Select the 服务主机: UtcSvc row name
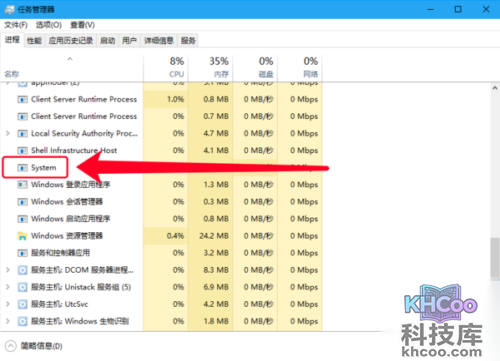The image size is (500, 361). tap(60, 304)
